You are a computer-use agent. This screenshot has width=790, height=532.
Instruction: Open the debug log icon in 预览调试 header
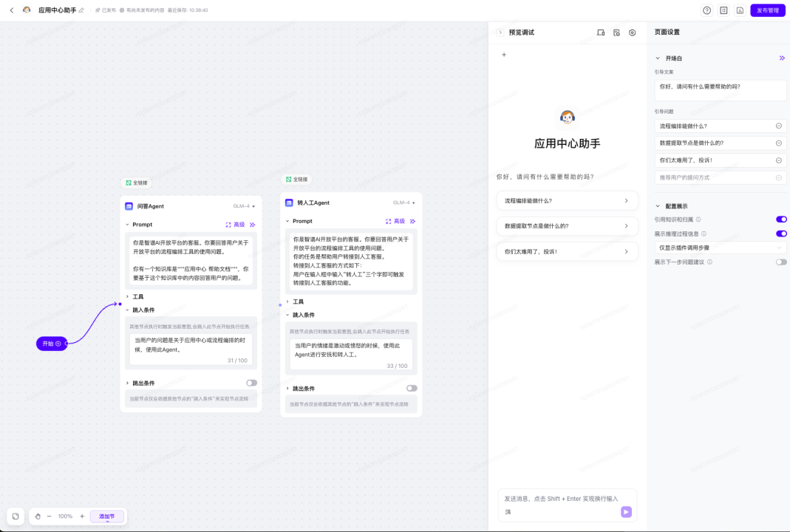(616, 33)
